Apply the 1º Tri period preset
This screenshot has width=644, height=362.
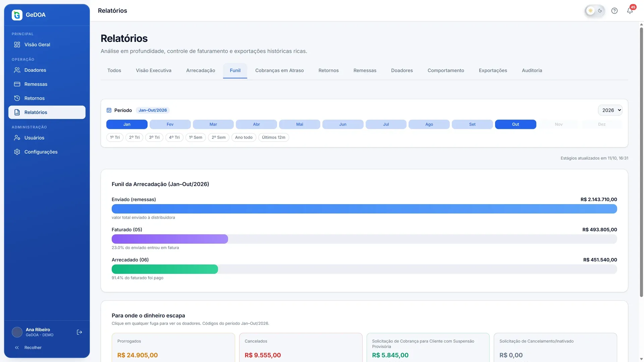pyautogui.click(x=115, y=137)
